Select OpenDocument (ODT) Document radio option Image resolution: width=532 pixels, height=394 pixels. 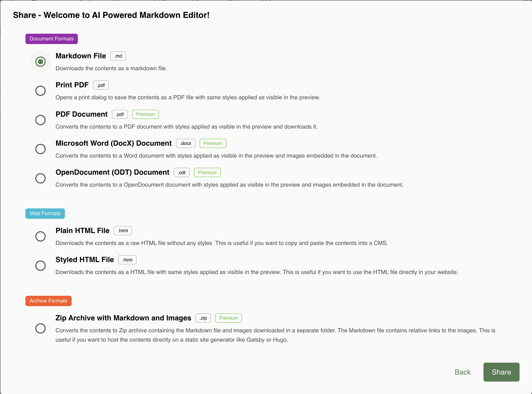tap(40, 178)
